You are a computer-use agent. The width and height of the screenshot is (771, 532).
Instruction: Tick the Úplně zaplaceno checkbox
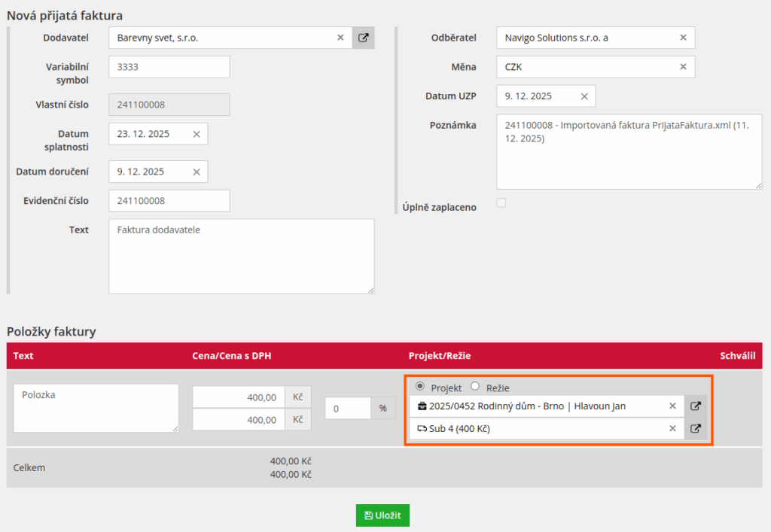[501, 202]
